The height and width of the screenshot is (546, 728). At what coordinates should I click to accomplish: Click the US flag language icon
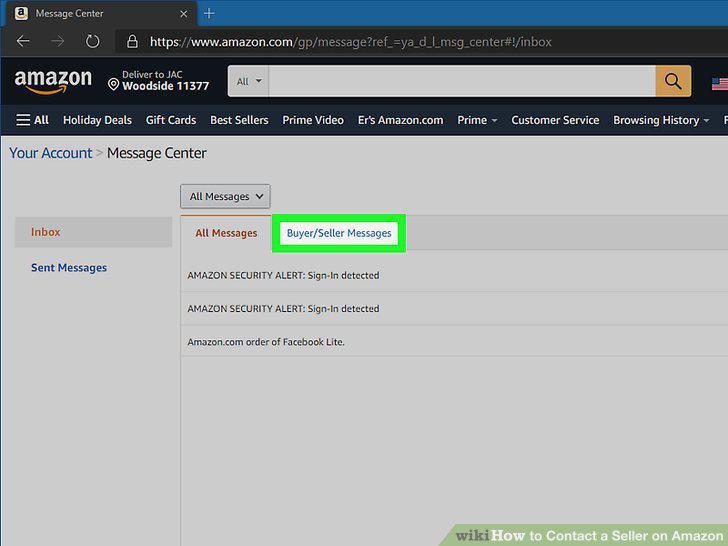click(720, 84)
